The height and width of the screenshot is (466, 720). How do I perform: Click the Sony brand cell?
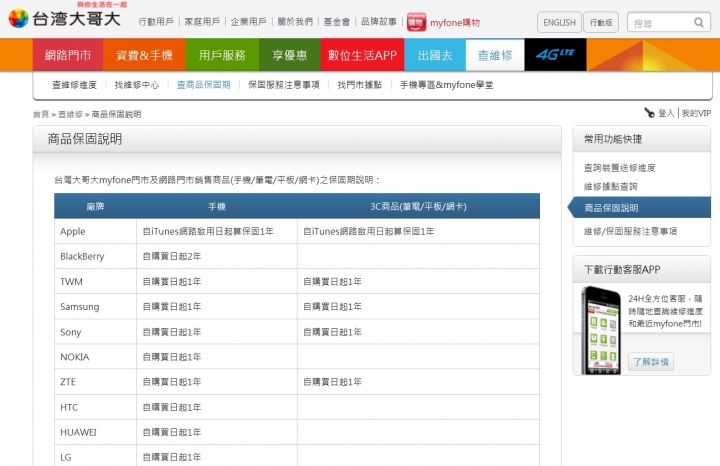click(96, 332)
